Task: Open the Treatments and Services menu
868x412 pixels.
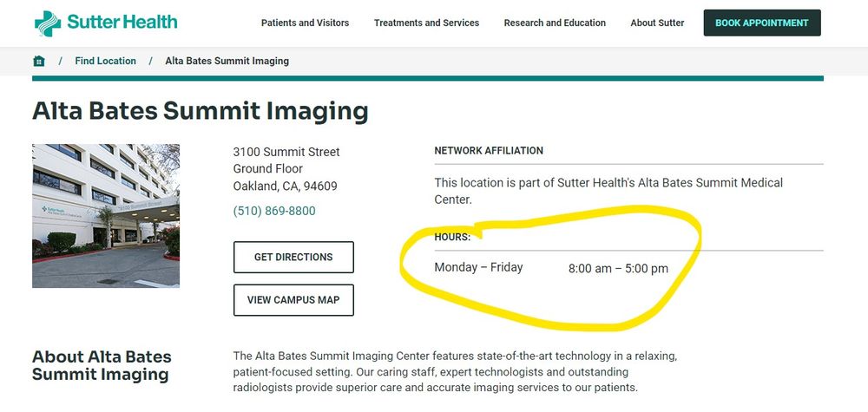Action: 426,23
